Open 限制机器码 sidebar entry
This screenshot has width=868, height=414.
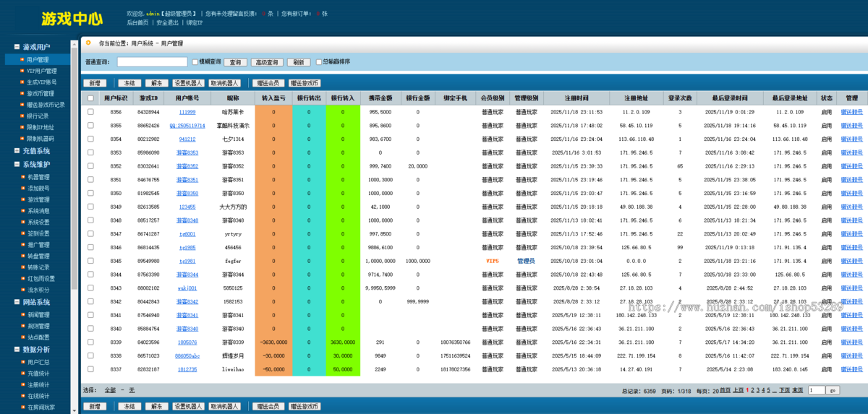point(40,138)
